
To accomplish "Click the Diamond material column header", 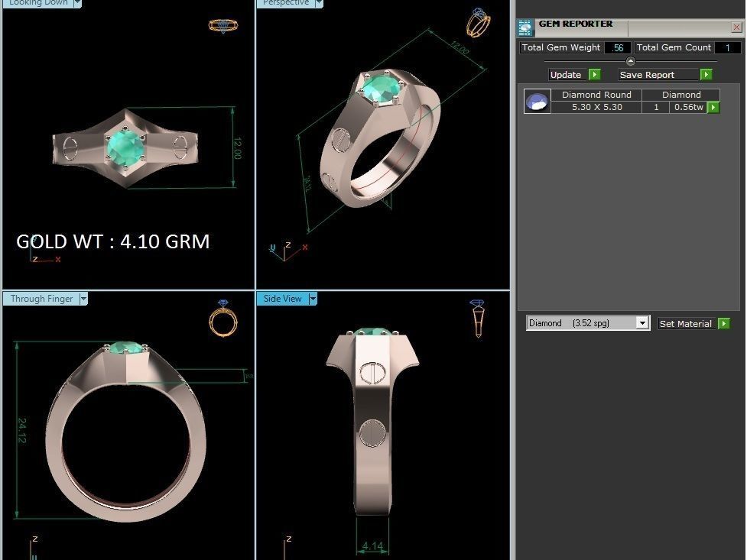I will click(x=680, y=95).
